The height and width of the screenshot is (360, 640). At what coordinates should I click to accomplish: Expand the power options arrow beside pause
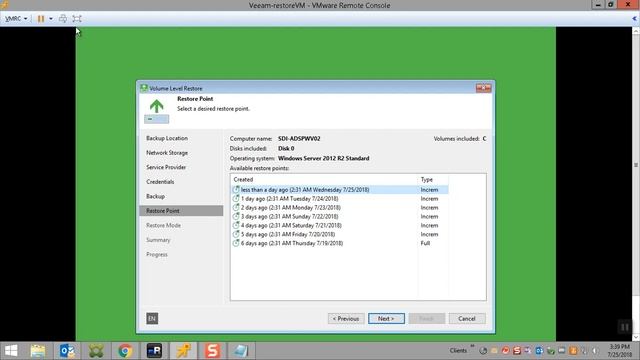point(51,19)
